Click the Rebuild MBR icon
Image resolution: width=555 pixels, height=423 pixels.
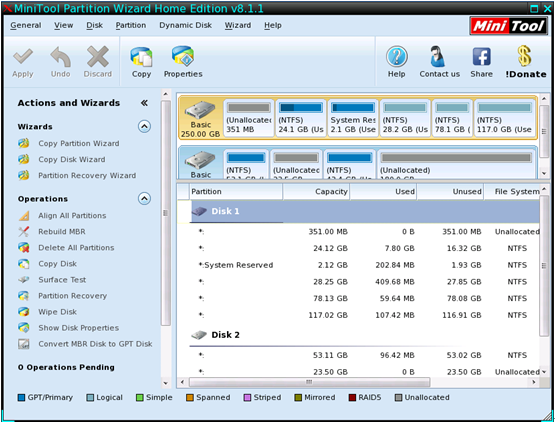click(x=24, y=231)
